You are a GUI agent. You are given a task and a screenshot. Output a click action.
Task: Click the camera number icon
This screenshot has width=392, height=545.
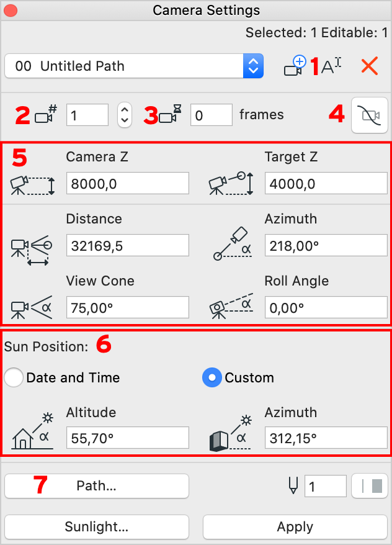[46, 114]
